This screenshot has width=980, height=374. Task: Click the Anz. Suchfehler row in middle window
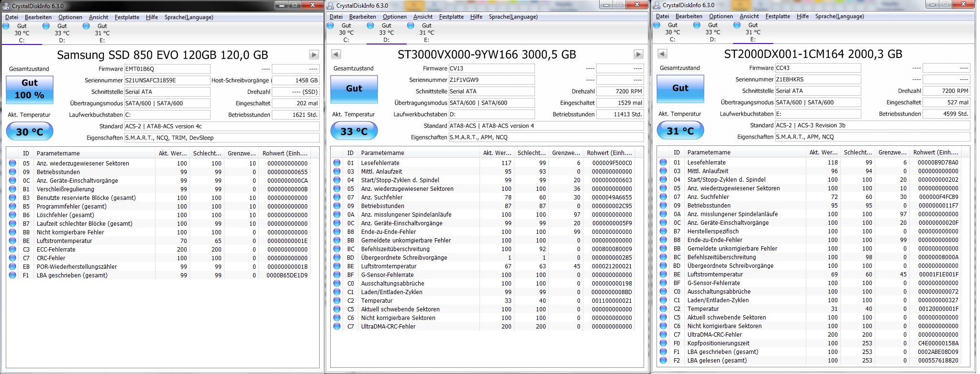click(484, 197)
